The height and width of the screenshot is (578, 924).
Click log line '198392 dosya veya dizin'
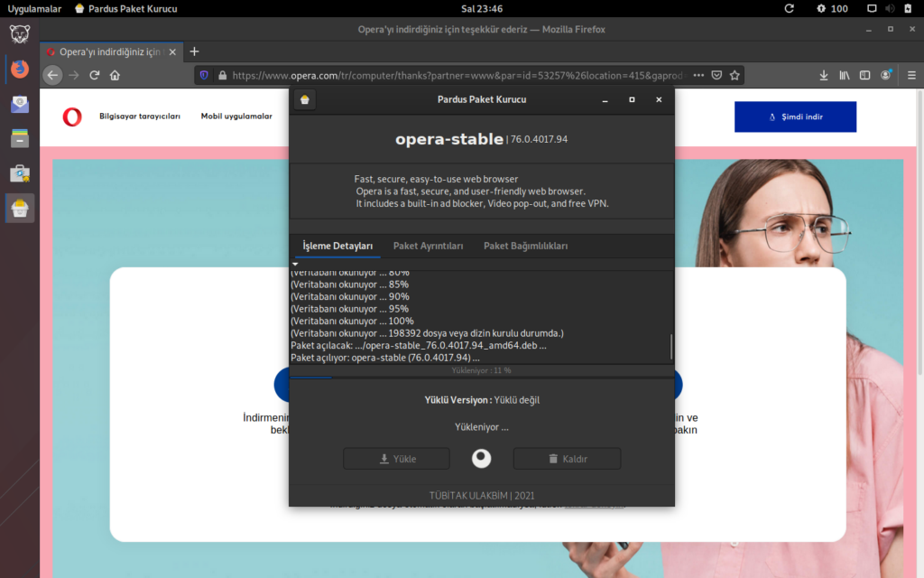point(427,333)
